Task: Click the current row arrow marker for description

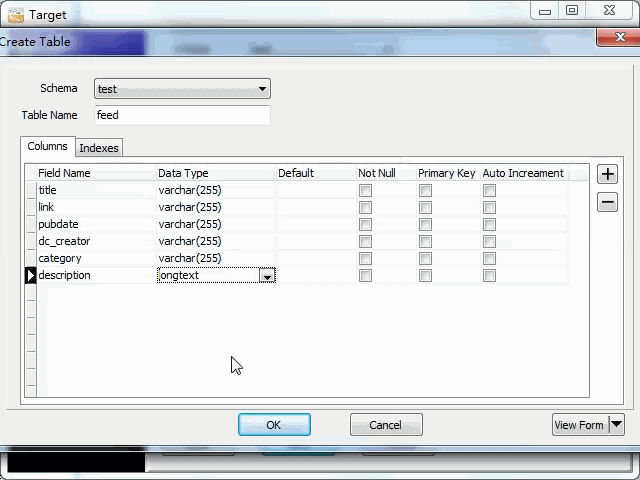Action: pyautogui.click(x=31, y=275)
